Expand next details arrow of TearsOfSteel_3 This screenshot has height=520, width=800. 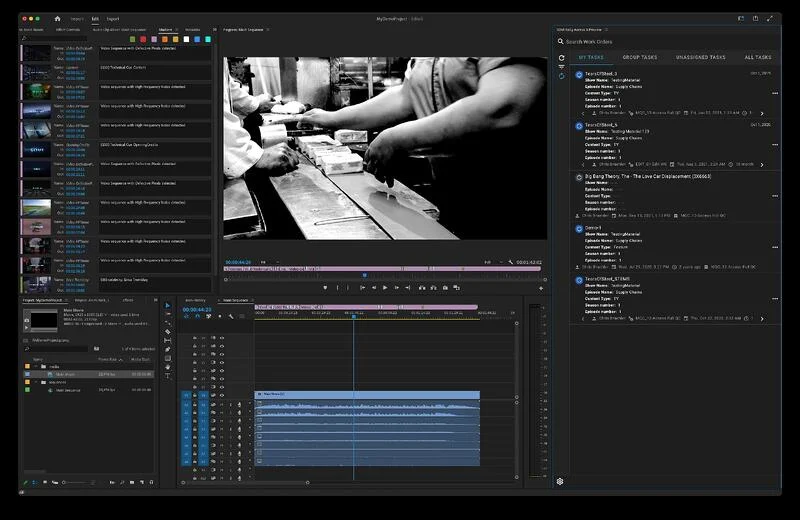coord(762,113)
